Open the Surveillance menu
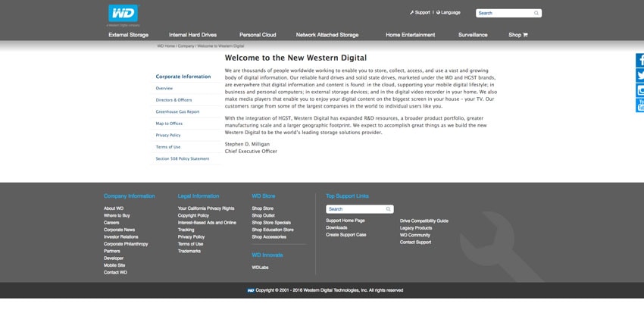 [473, 35]
